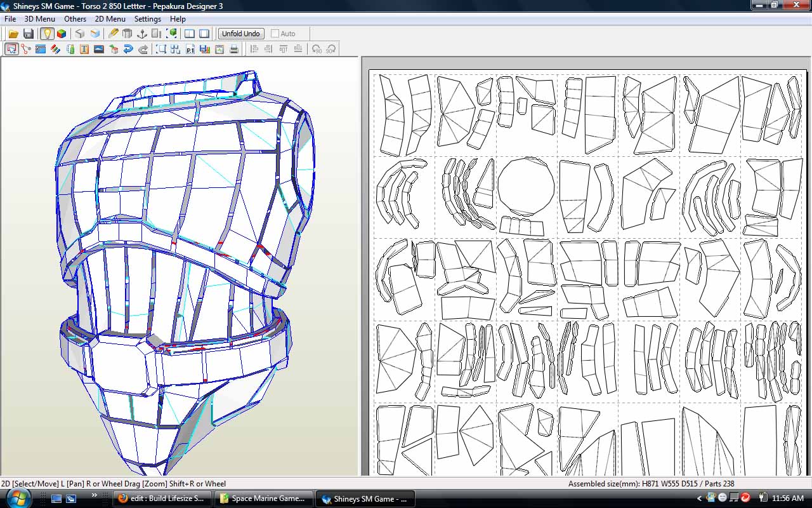Open the Others menu

point(75,18)
